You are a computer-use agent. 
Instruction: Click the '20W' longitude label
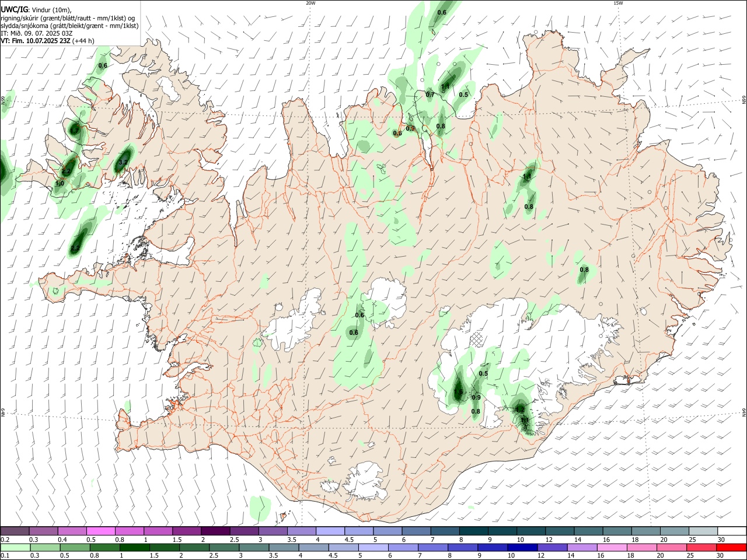[310, 3]
